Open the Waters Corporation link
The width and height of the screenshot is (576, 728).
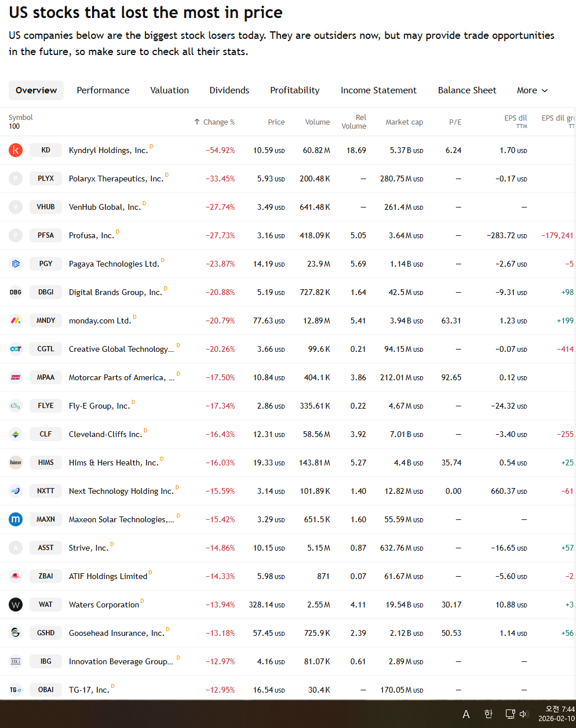[x=104, y=605]
